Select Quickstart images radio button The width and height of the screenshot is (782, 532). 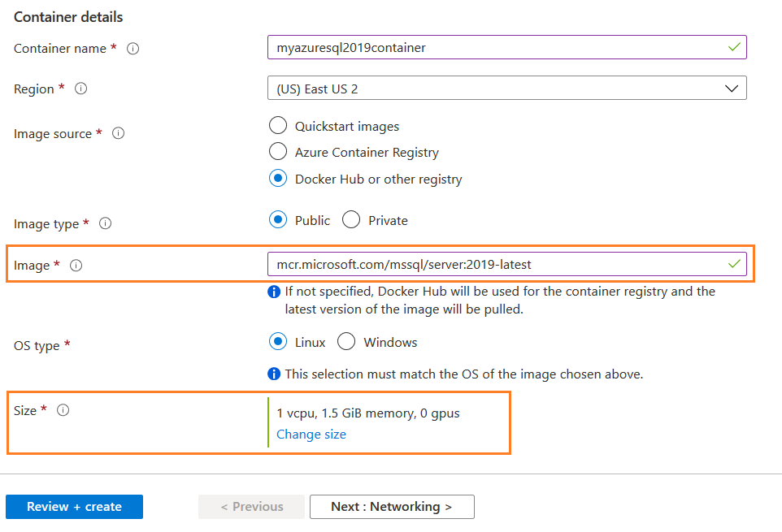(278, 126)
